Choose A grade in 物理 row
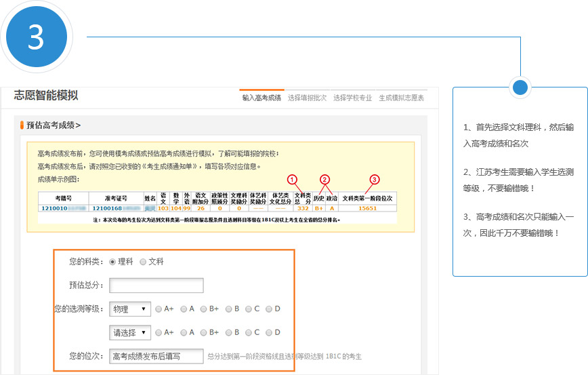The width and height of the screenshot is (588, 375). click(x=184, y=309)
